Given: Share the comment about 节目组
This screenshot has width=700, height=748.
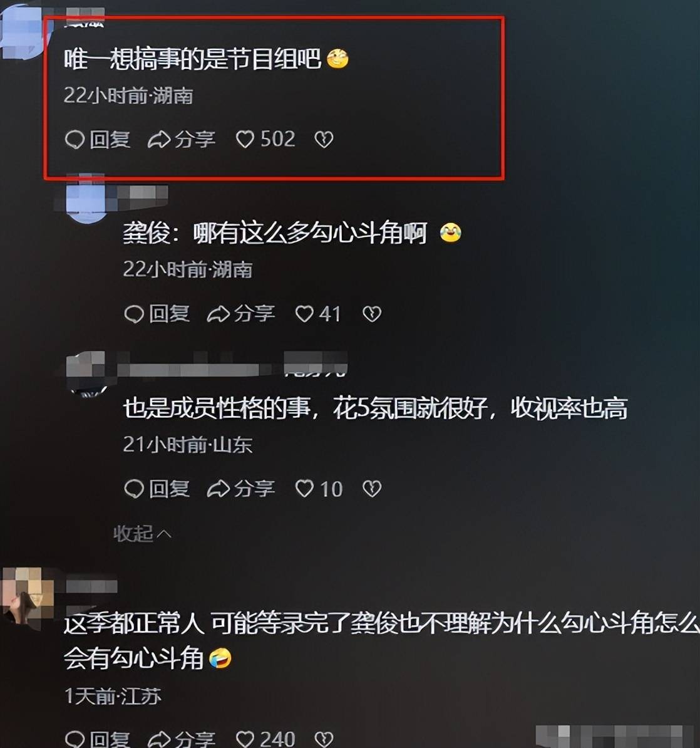Looking at the screenshot, I should click(x=182, y=140).
